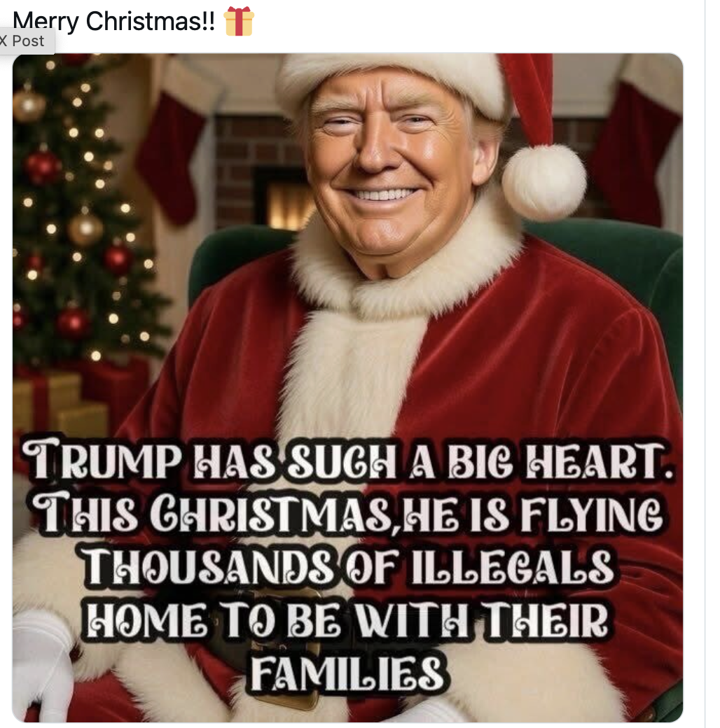Click the red stocking left of fireplace
Image resolution: width=720 pixels, height=728 pixels.
[x=171, y=158]
